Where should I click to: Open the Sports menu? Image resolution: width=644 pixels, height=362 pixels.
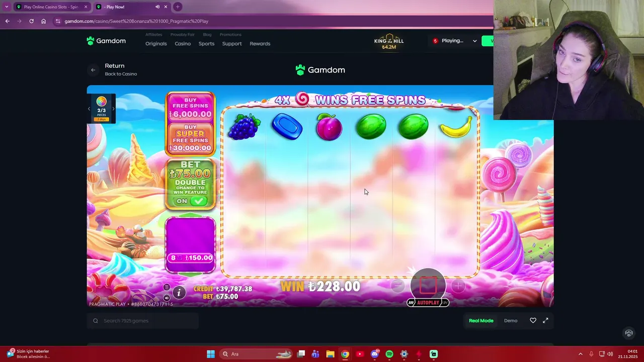tap(206, 44)
